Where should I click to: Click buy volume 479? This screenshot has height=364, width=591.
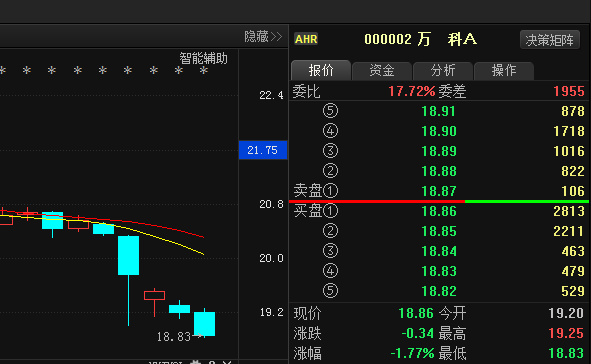coord(573,271)
